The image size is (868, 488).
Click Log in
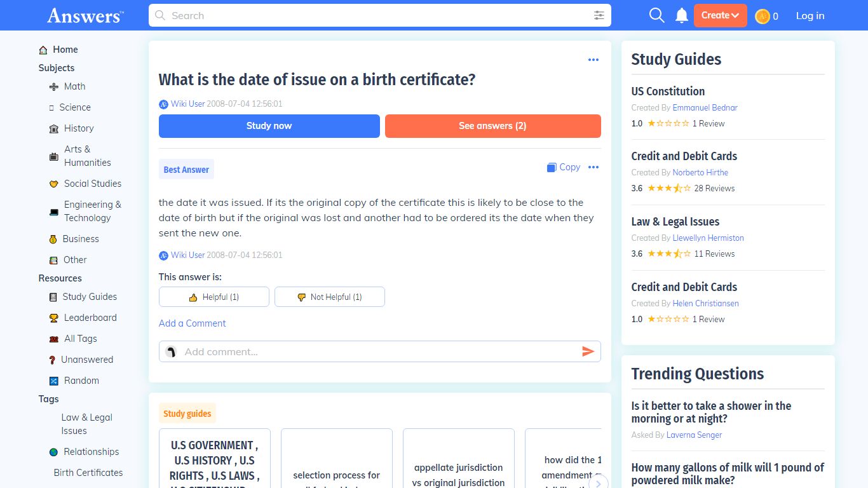click(x=810, y=15)
